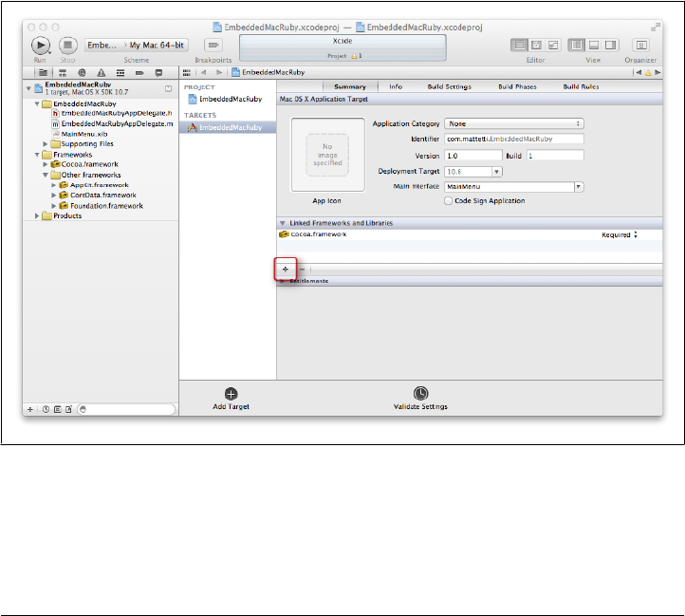The width and height of the screenshot is (685, 616).
Task: Click the warning icon at the right of the jump bar
Action: coord(648,72)
